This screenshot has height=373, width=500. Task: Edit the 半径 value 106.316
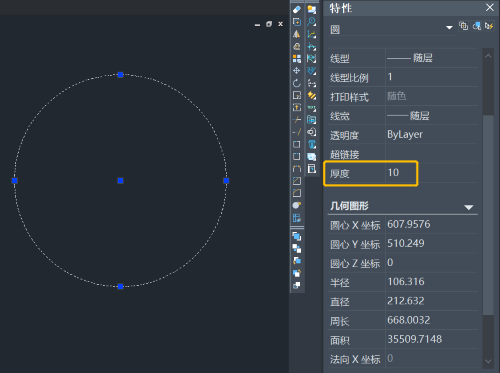tap(432, 282)
